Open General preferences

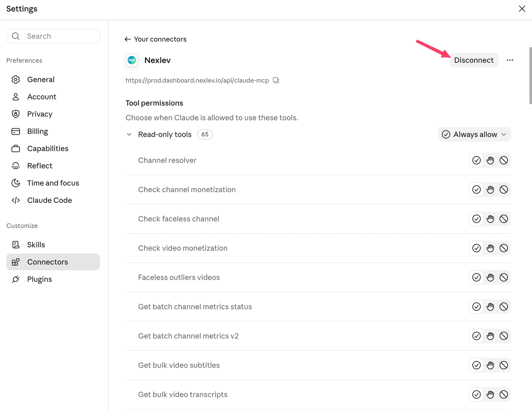tap(53, 79)
